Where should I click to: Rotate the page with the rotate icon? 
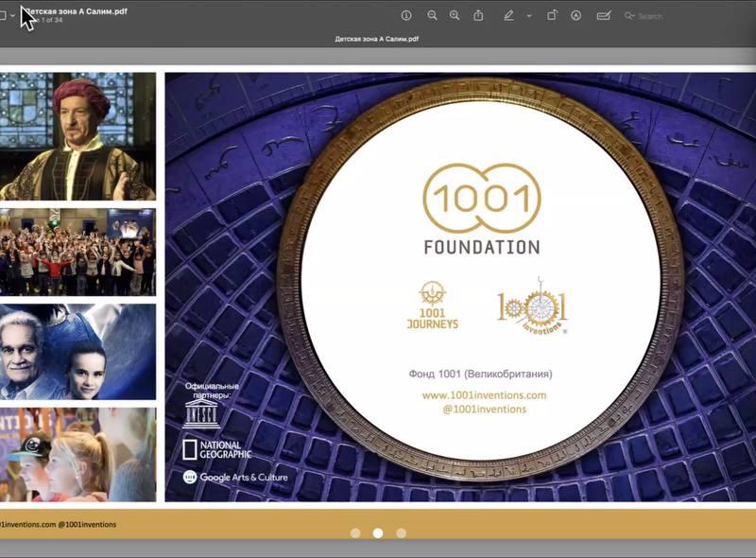552,15
